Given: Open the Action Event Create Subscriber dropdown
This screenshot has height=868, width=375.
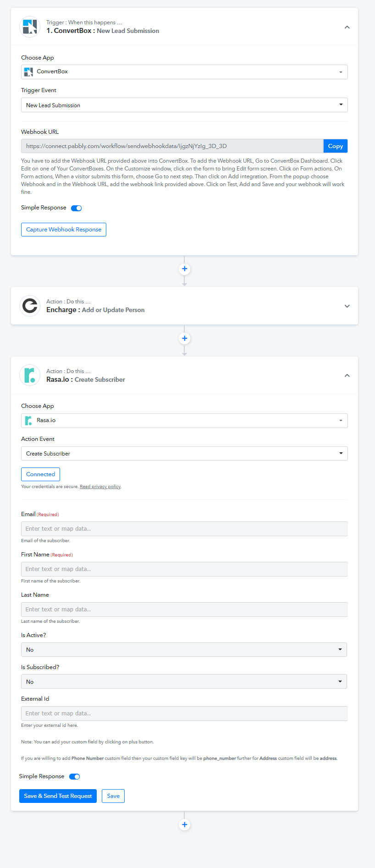Looking at the screenshot, I should [x=184, y=454].
